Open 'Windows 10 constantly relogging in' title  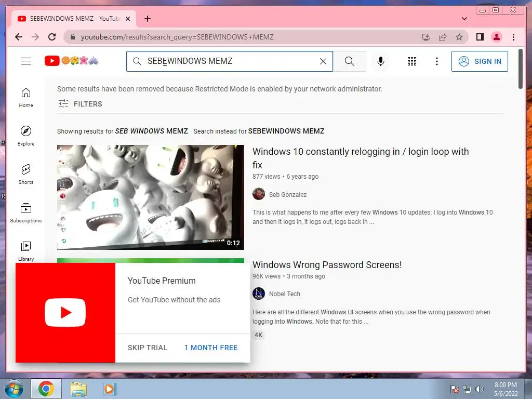(361, 158)
